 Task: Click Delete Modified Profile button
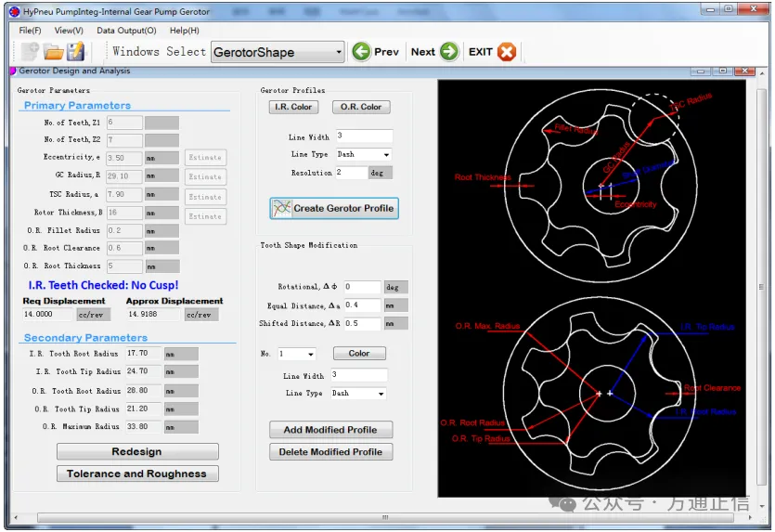330,452
